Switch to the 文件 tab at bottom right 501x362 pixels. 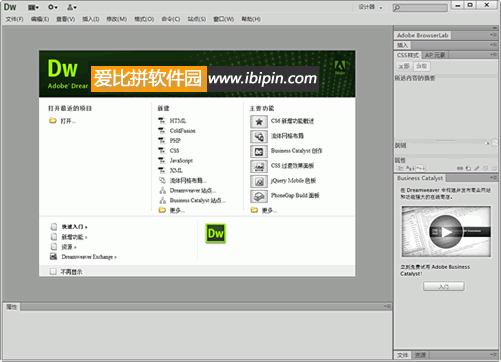tap(403, 355)
